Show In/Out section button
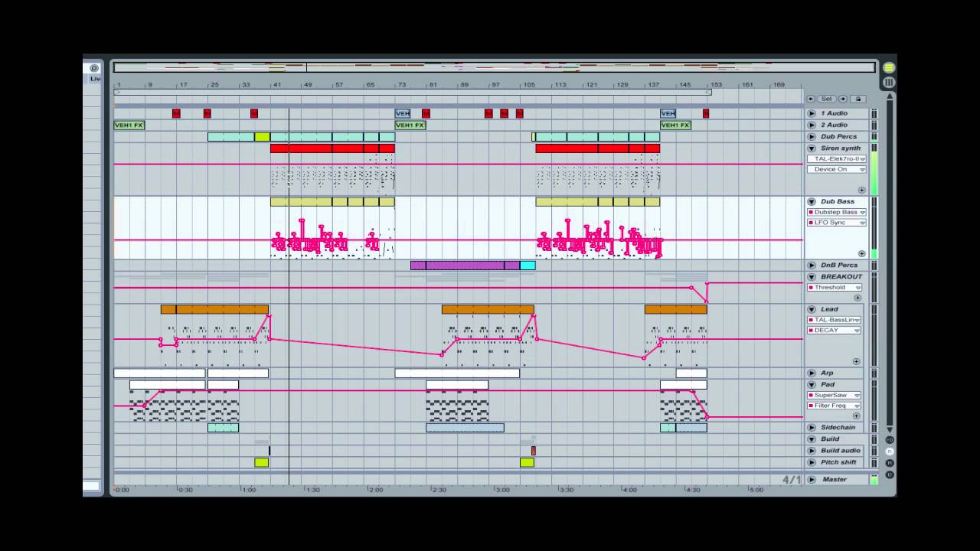The height and width of the screenshot is (551, 980). coord(890,440)
